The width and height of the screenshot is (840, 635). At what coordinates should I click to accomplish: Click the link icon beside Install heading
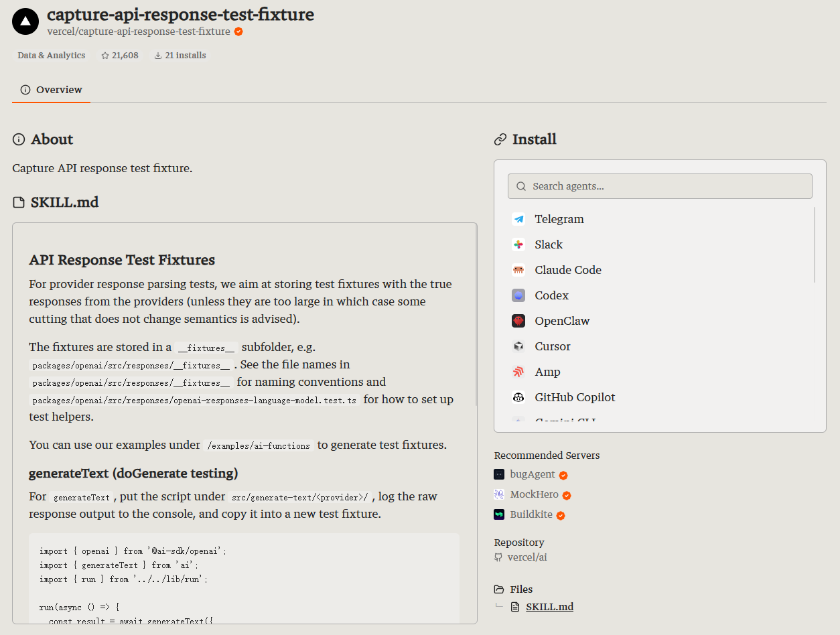click(500, 139)
